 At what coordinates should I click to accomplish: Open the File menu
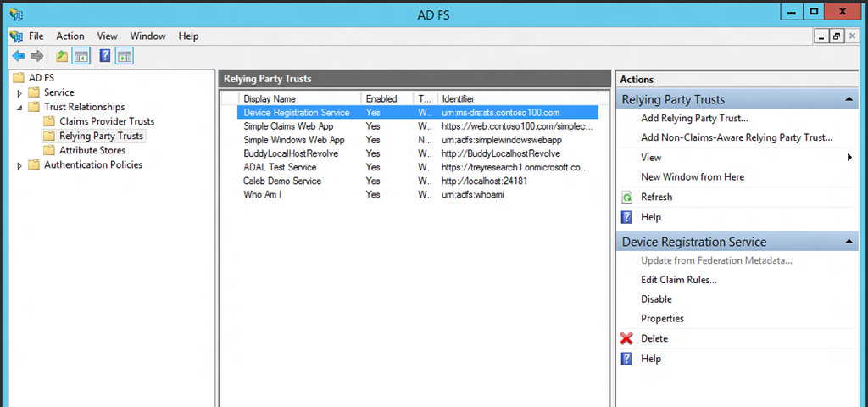[36, 36]
